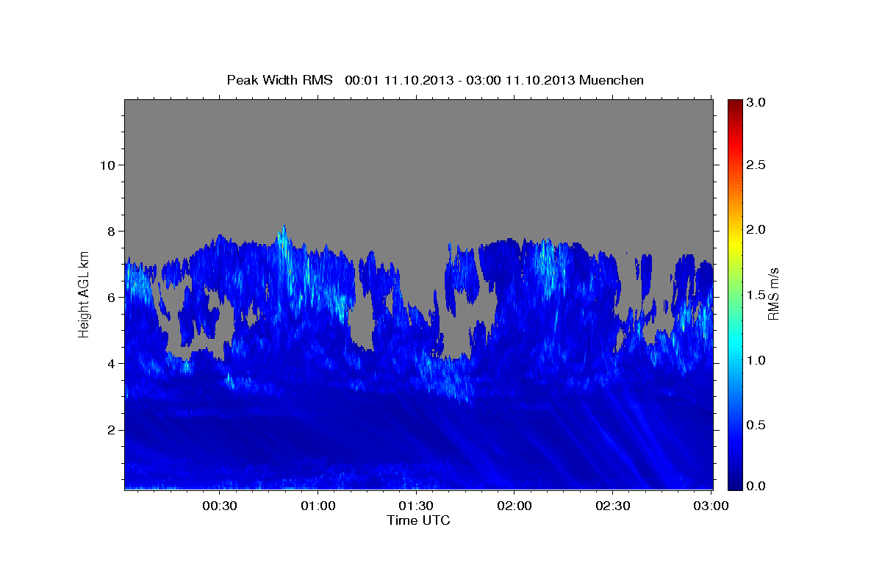
Task: Click the 'Muenchen' location in title
Action: pyautogui.click(x=612, y=80)
